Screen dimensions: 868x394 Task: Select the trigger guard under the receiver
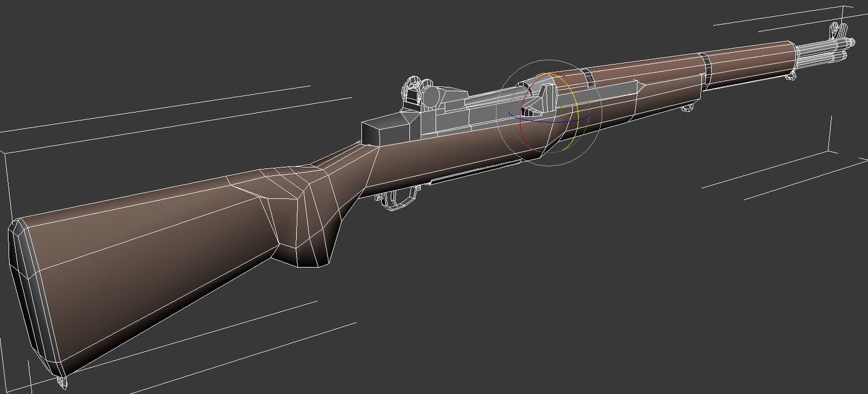click(x=399, y=199)
